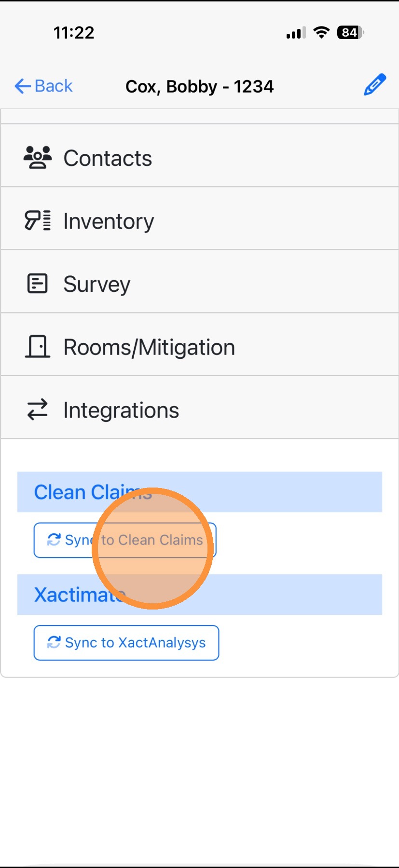Expand the Inventory section
The image size is (399, 868).
coord(200,221)
